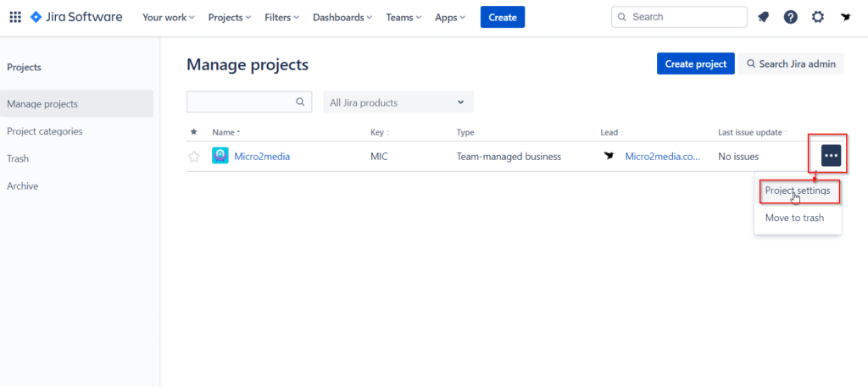Sort by the Name column header
The image size is (868, 387).
[226, 133]
